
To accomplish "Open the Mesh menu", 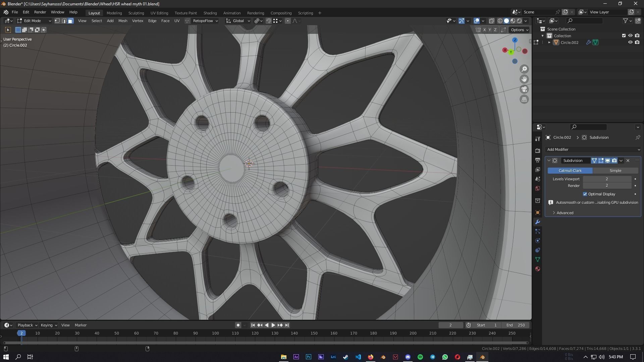I will tap(123, 21).
